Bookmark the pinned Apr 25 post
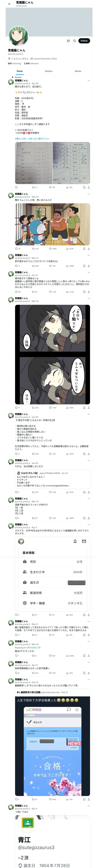 84,187
